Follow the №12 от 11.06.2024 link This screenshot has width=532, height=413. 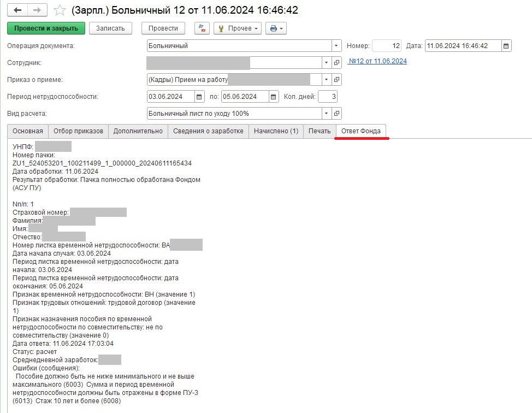pos(377,61)
